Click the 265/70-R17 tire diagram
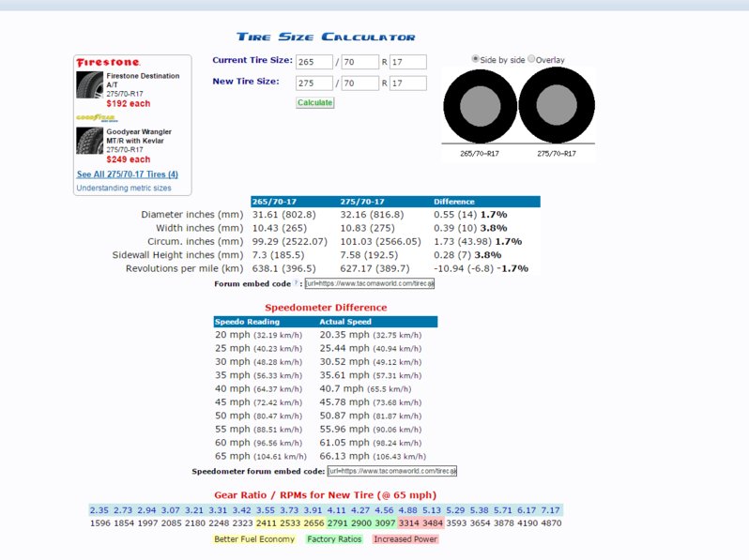Viewport: 749px width, 560px height. [480, 106]
